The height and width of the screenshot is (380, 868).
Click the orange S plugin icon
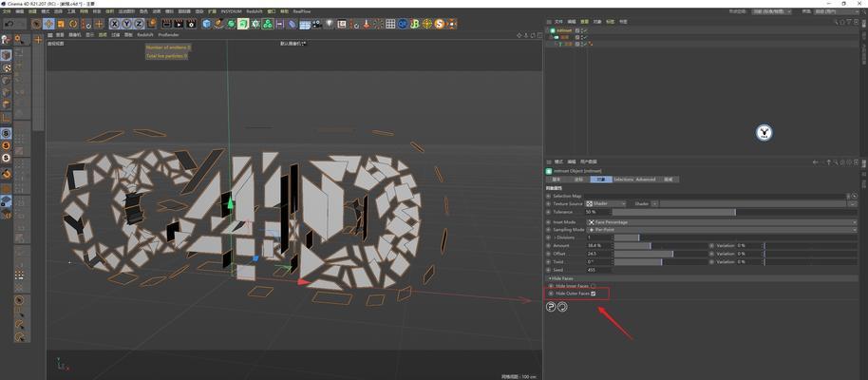point(440,24)
